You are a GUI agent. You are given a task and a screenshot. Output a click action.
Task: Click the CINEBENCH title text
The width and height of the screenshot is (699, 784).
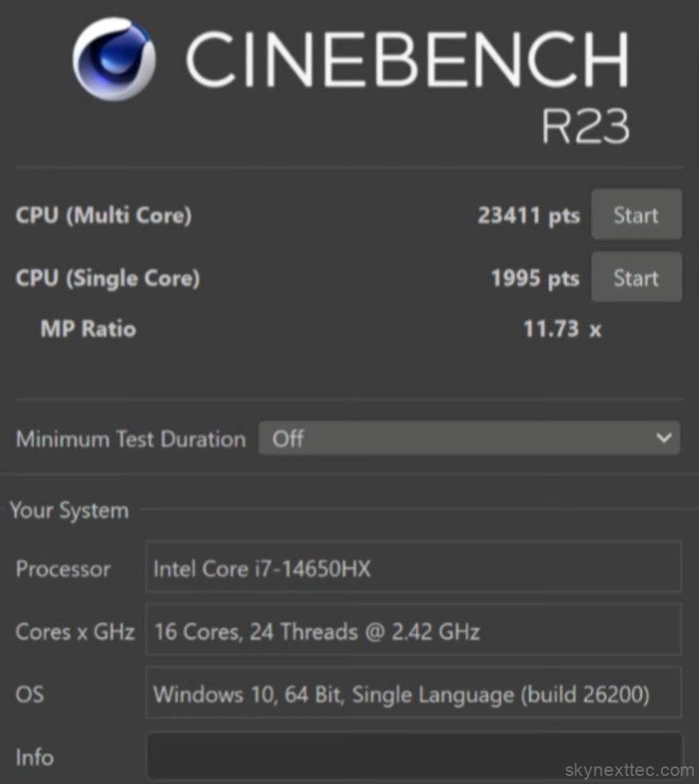click(x=407, y=59)
